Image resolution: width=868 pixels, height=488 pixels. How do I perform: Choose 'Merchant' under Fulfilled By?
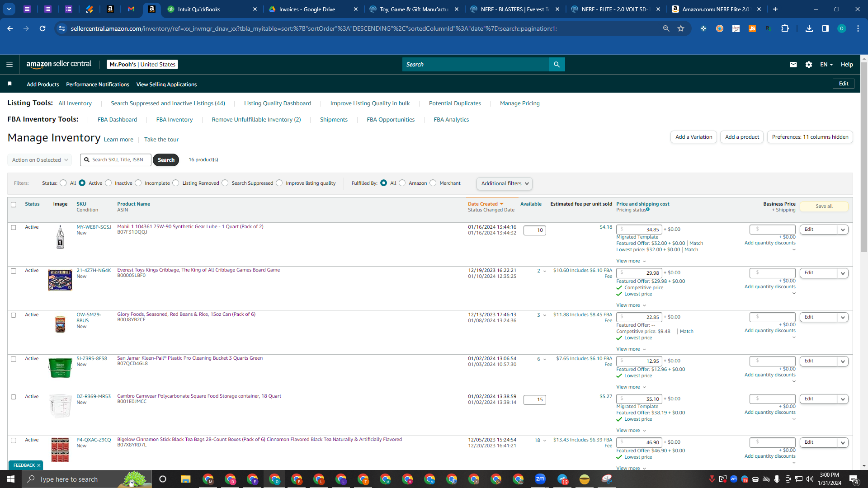[x=433, y=183]
